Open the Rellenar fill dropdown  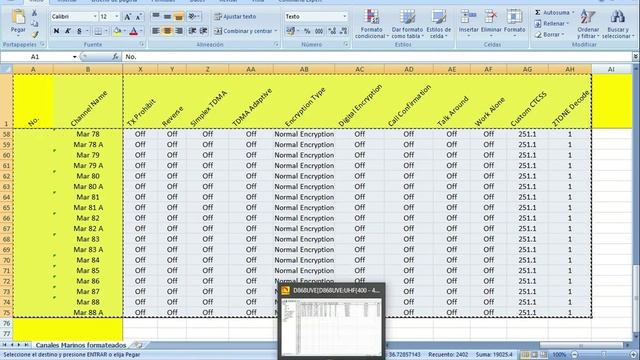568,24
